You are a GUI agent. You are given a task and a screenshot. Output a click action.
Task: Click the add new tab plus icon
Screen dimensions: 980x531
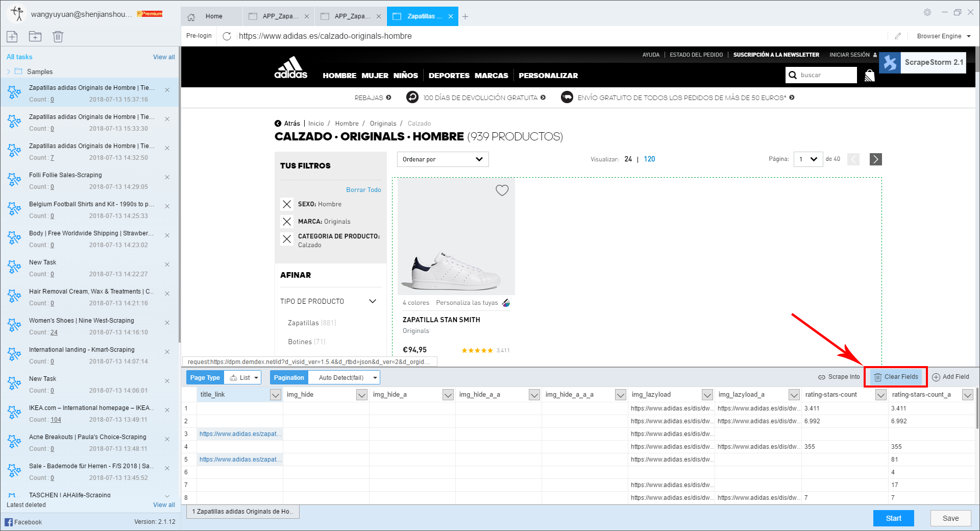(x=465, y=16)
